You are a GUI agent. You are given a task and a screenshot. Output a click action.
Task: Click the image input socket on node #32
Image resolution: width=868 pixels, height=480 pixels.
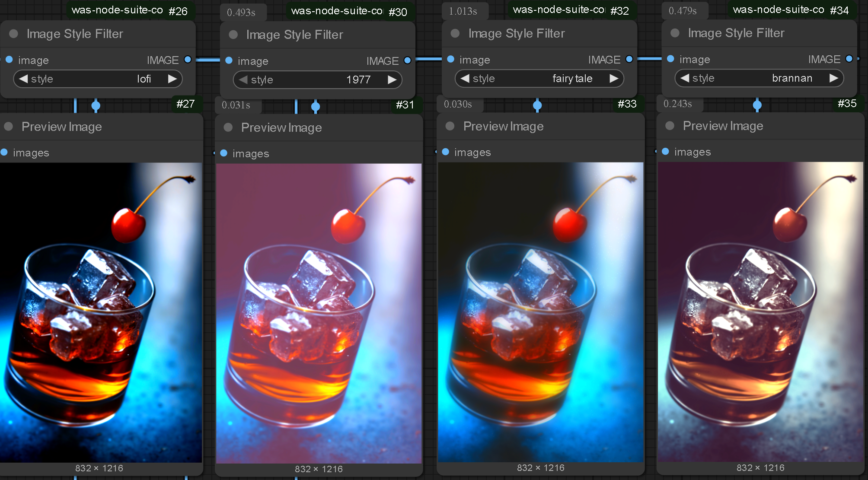coord(451,59)
